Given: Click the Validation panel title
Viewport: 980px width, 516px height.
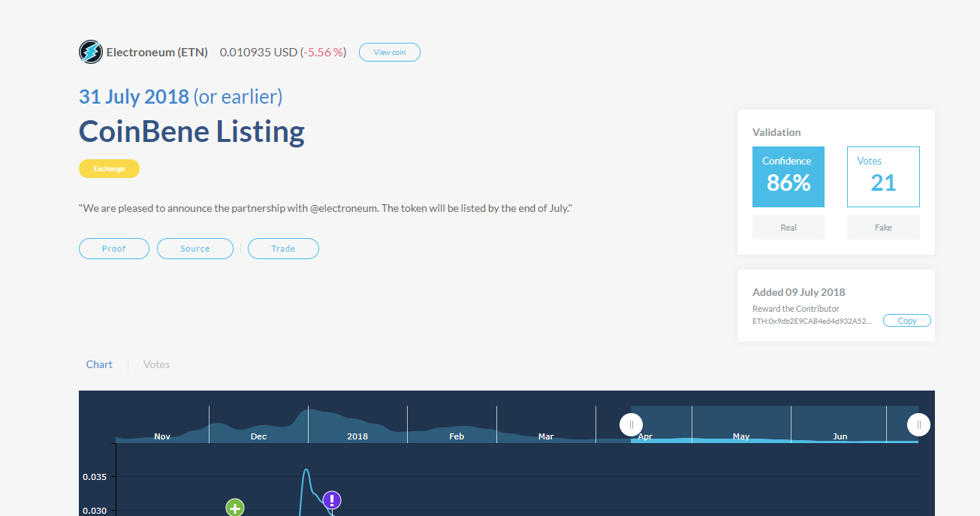Looking at the screenshot, I should (776, 132).
